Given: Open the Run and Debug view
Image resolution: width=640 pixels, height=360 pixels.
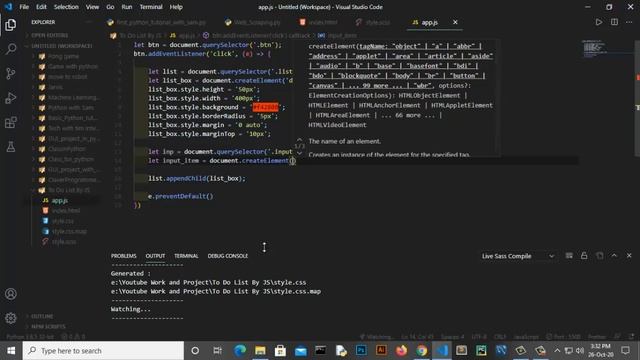Looking at the screenshot, I should pos(11,98).
